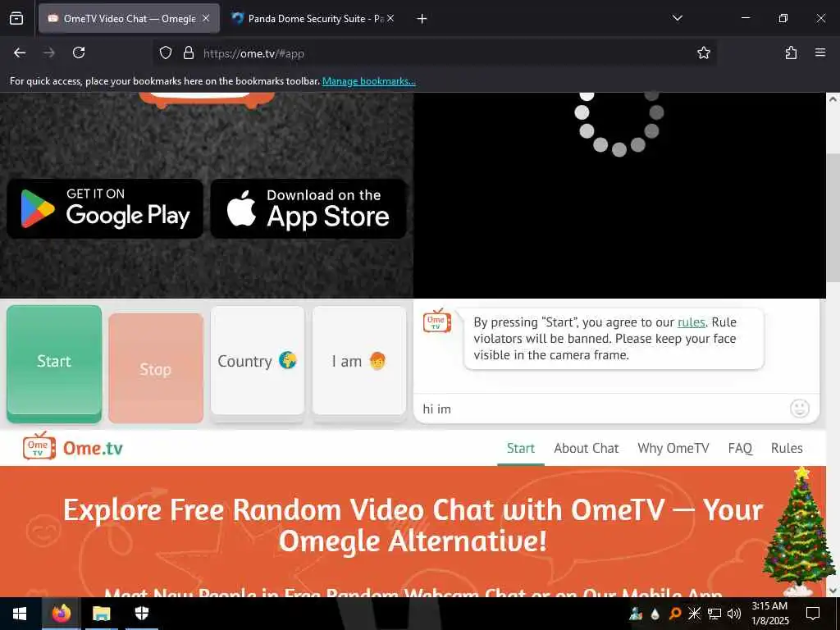The width and height of the screenshot is (840, 630).
Task: Click the chat message input field
Action: (603, 409)
